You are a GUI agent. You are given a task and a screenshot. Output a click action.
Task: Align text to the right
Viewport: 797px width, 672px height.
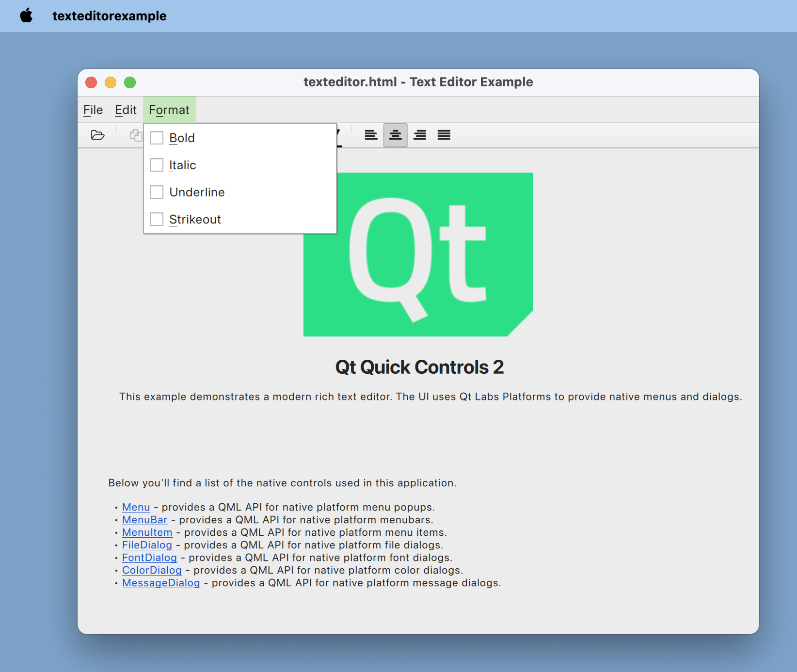pos(420,135)
